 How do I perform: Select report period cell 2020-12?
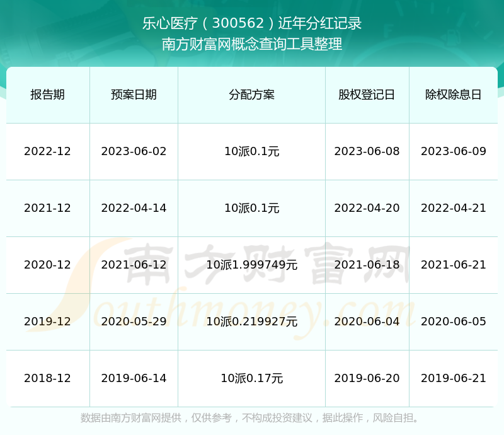click(48, 265)
